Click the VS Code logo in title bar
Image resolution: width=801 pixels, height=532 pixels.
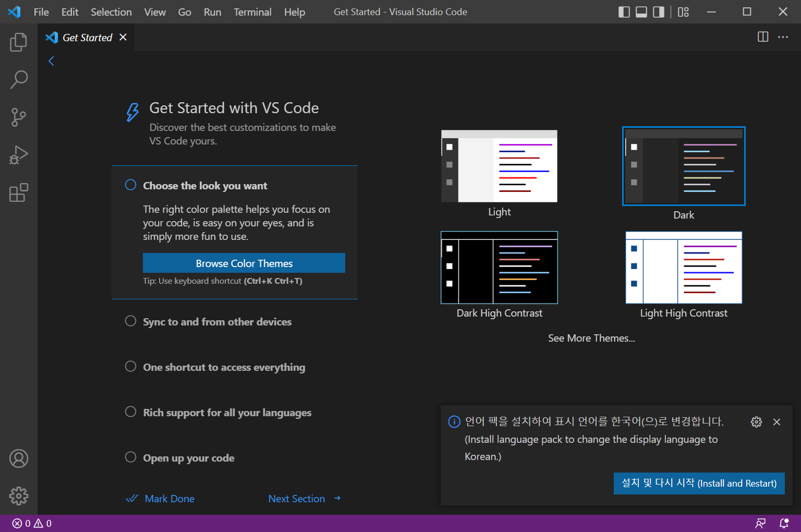click(x=15, y=11)
